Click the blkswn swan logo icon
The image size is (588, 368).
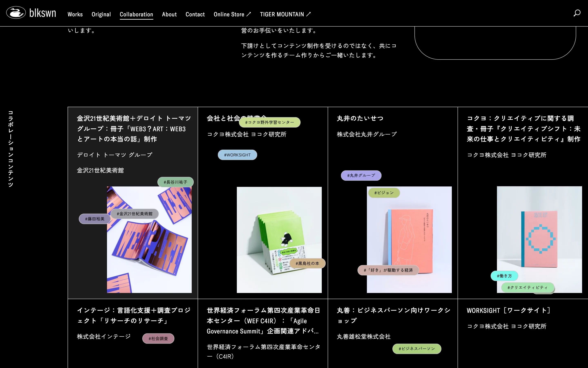coord(16,13)
